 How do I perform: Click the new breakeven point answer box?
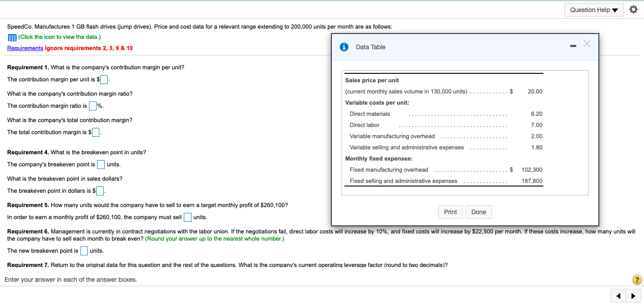pos(84,251)
